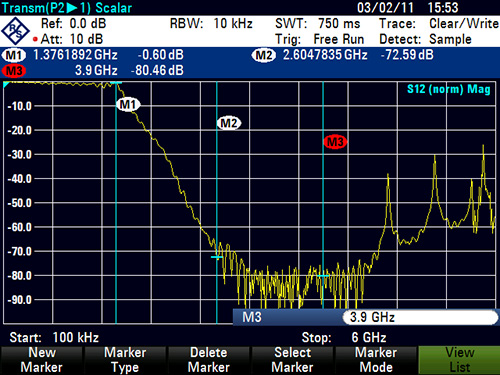The image size is (500, 375).
Task: Click the S12 (norm) Mag trace label
Action: pyautogui.click(x=449, y=89)
